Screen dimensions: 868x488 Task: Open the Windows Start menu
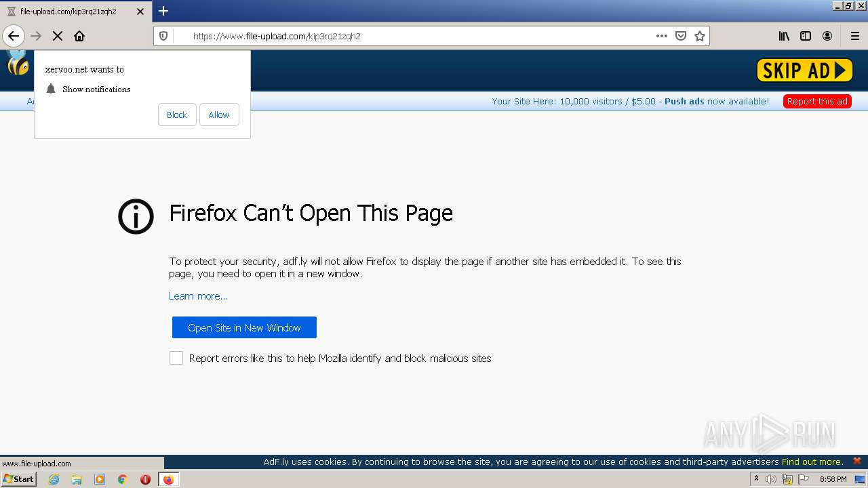pos(19,479)
